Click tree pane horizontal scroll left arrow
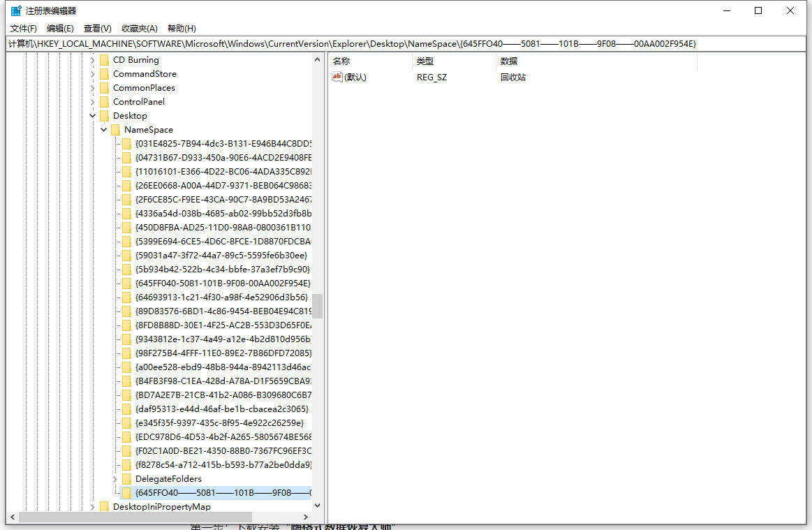 click(x=13, y=517)
